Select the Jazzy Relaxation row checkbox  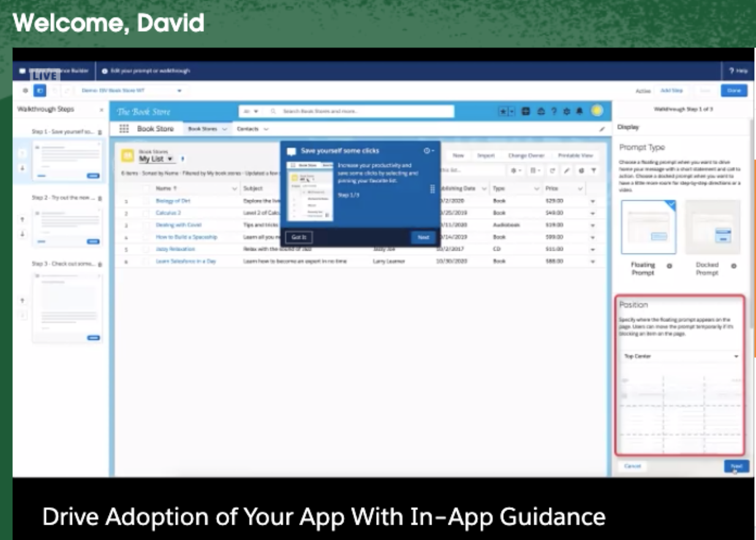(x=146, y=249)
